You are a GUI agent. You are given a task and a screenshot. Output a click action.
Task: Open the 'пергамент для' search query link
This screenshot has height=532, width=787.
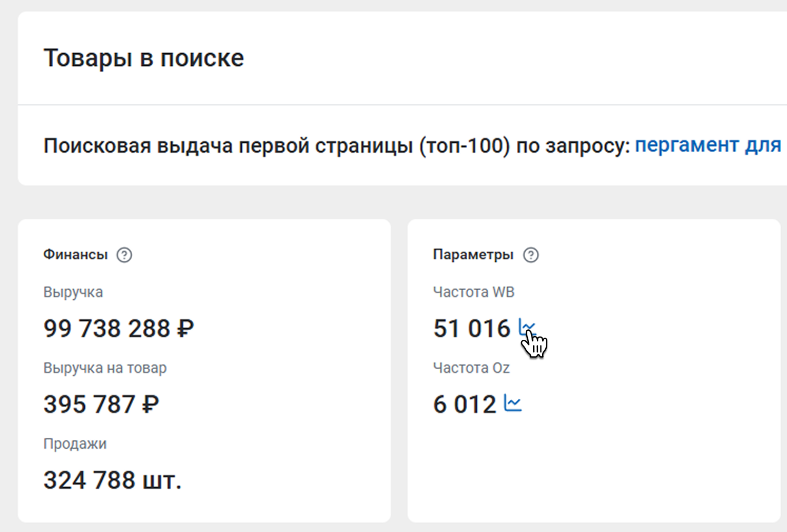click(707, 145)
